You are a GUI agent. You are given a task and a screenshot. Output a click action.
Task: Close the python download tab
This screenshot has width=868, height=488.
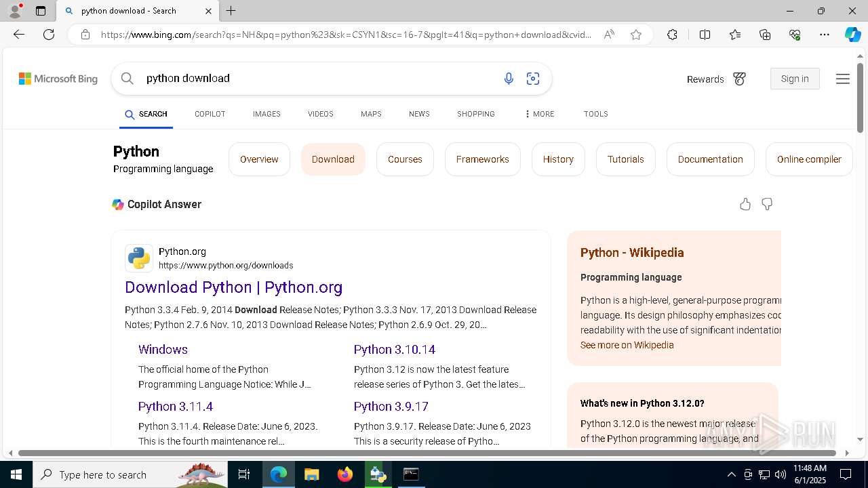pos(208,11)
